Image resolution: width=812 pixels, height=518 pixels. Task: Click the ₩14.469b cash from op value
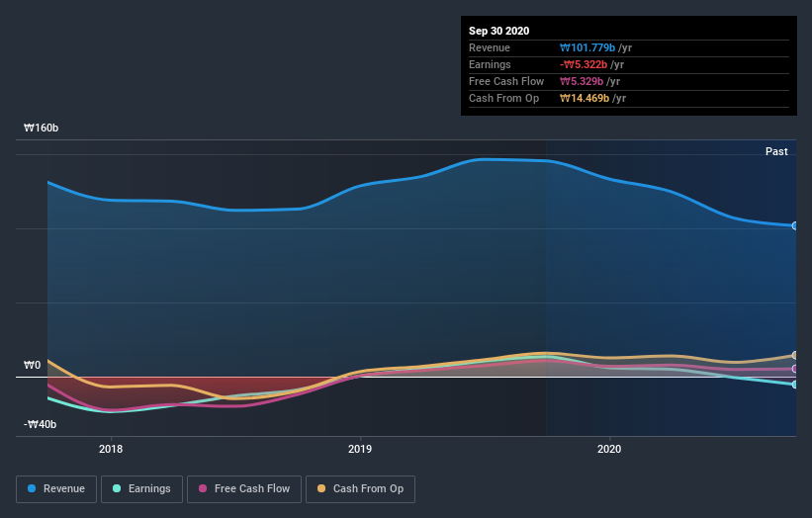pyautogui.click(x=585, y=98)
